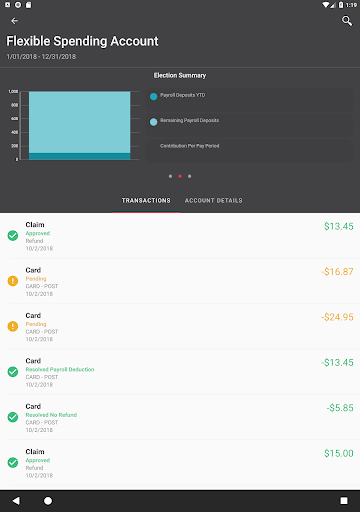
Task: Open search with magnifier icon
Action: point(347,21)
